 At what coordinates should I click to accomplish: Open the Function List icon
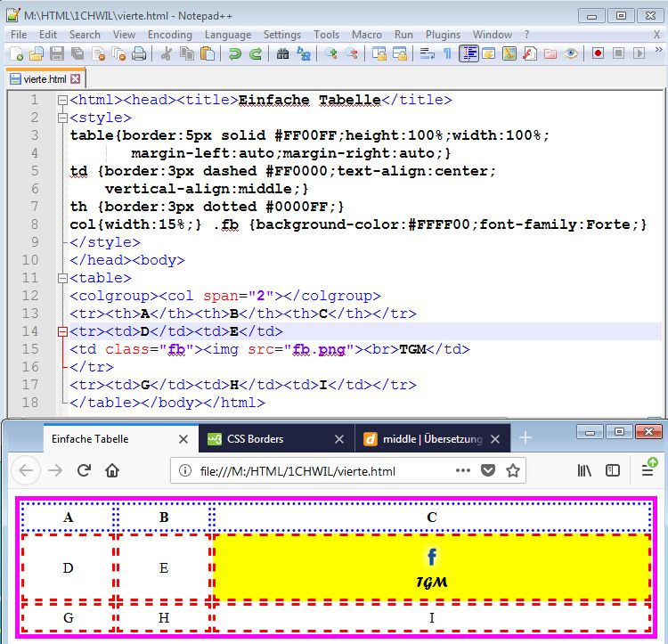530,53
